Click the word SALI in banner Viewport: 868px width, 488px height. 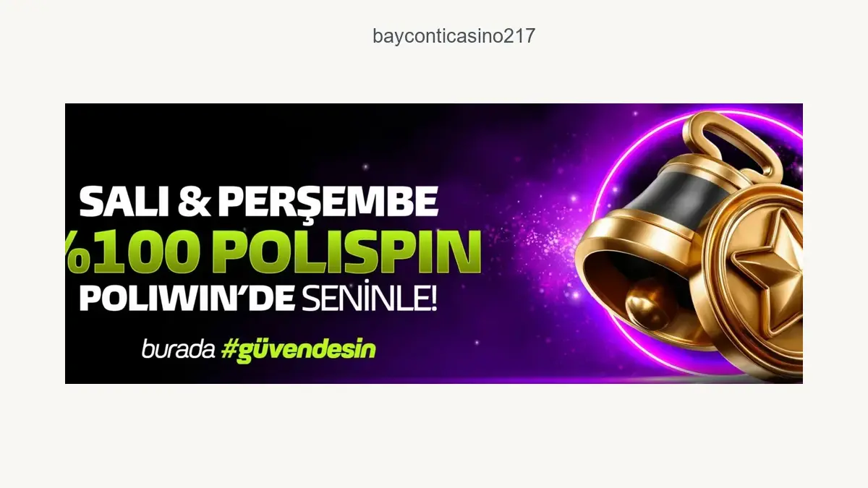(123, 202)
